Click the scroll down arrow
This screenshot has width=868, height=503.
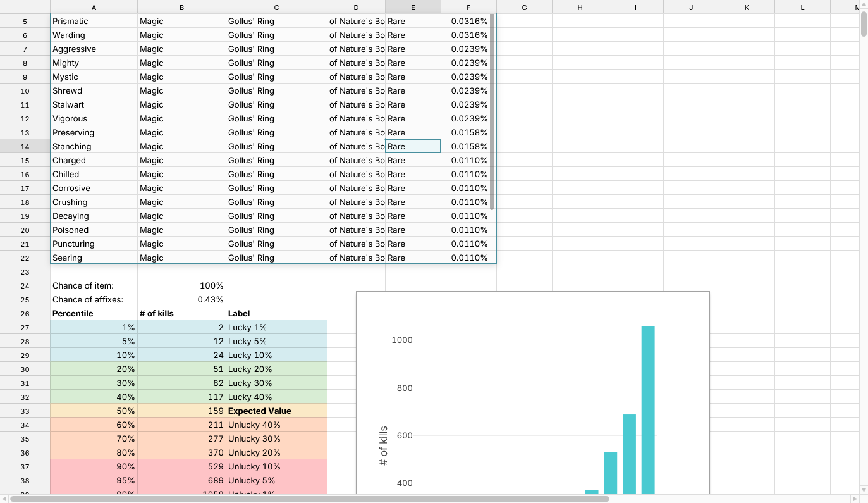tap(864, 490)
